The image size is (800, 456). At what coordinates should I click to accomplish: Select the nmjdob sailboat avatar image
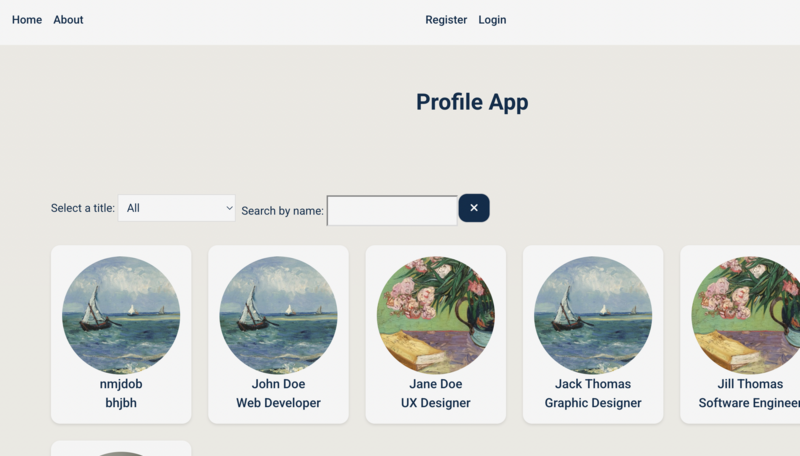pos(121,315)
